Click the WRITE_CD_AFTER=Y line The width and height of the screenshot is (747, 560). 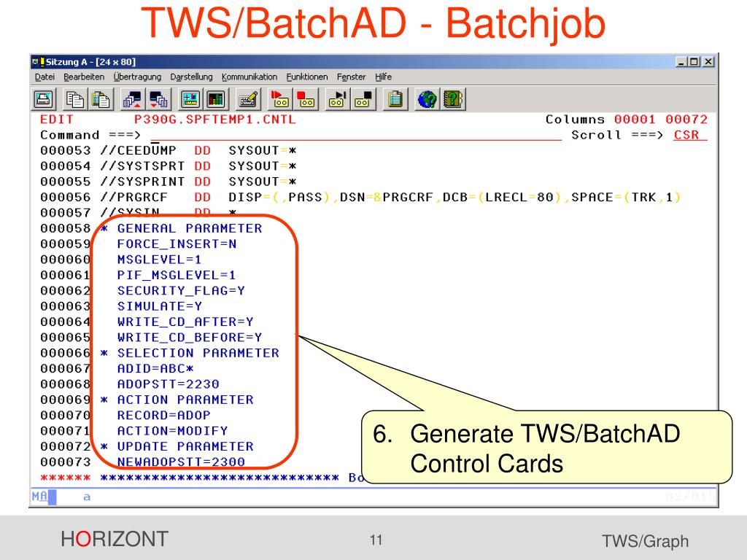tap(185, 322)
